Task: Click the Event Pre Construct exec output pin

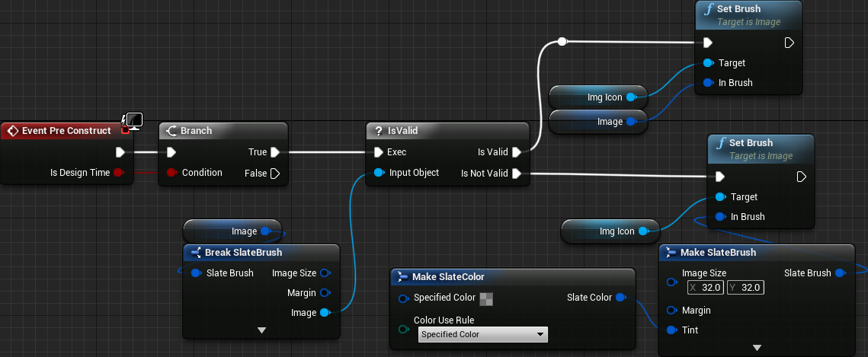Action: pyautogui.click(x=120, y=152)
